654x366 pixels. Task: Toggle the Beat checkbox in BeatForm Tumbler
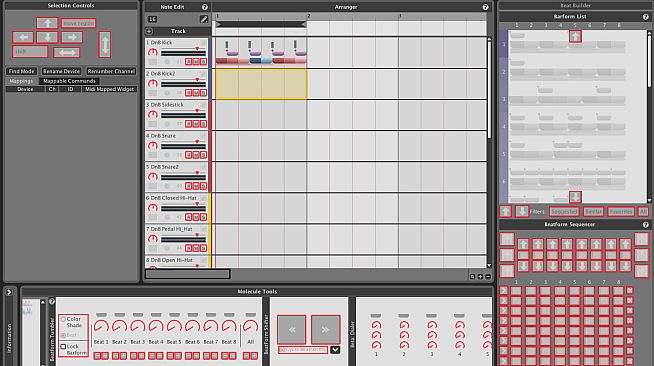(x=63, y=335)
